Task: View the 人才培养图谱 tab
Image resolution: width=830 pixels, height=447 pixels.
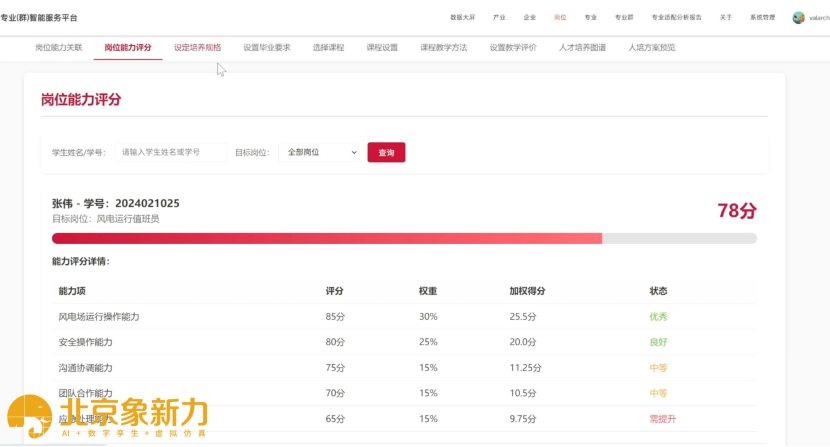Action: (582, 47)
